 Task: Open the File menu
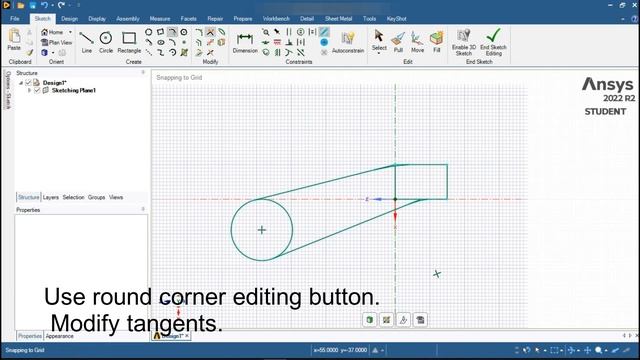pos(15,19)
